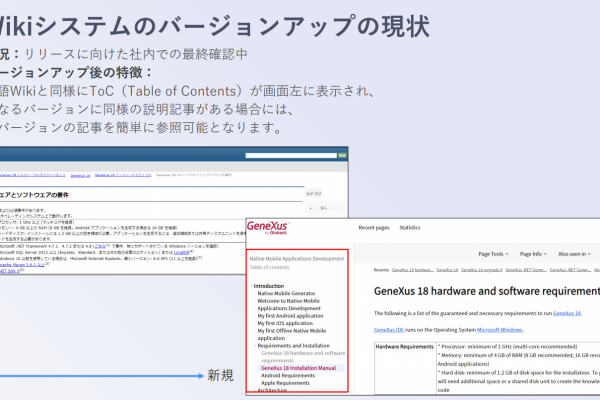
Task: Click the Apache Maven 3.6.1 link in old wiki
Action: (x=22, y=264)
